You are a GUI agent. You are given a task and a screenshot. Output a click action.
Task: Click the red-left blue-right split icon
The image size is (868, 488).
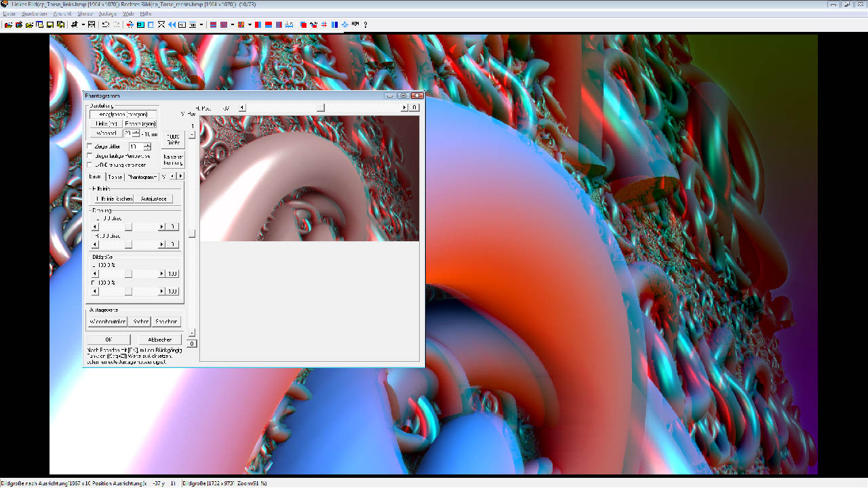click(258, 24)
